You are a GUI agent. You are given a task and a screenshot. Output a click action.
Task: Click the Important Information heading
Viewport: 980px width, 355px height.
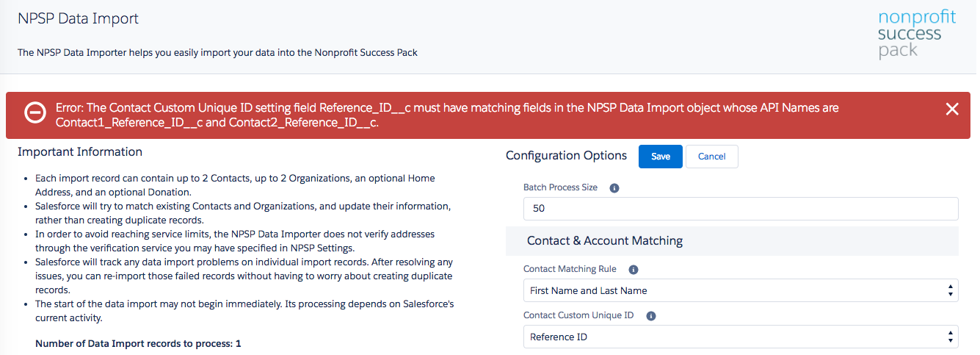point(80,152)
